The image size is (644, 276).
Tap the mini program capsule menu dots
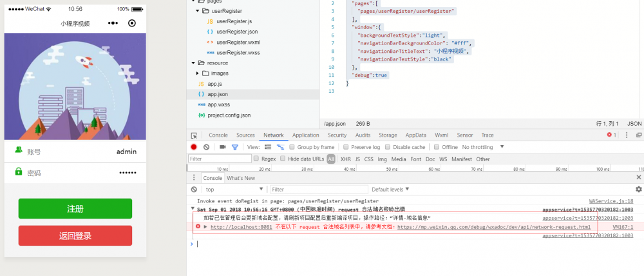pos(113,23)
